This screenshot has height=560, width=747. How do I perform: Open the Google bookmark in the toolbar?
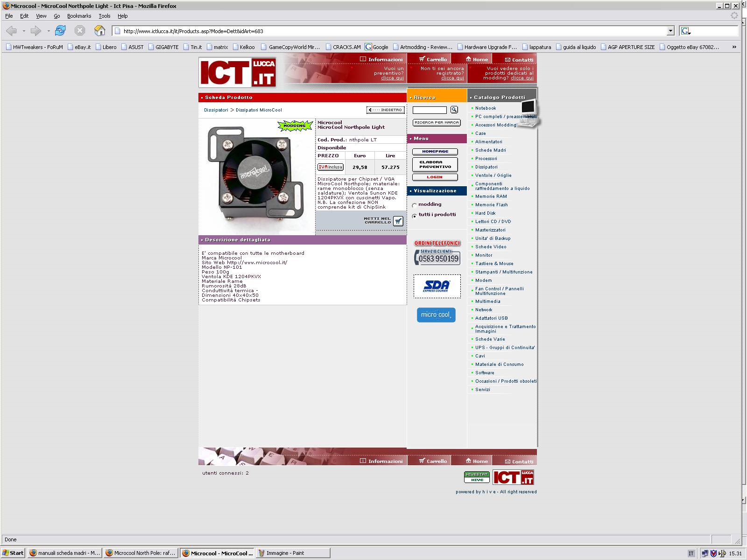(377, 47)
